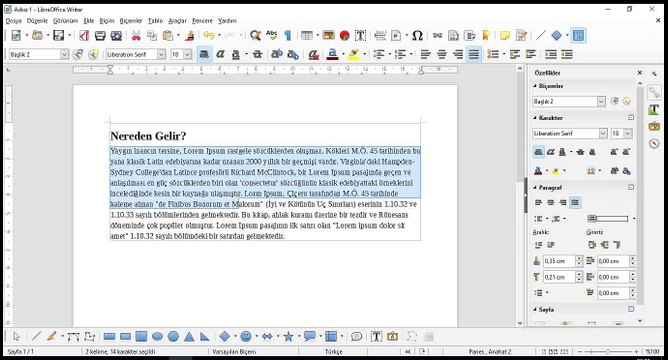The height and width of the screenshot is (360, 668).
Task: Select the star shape tool in drawing toolbar
Action: [x=288, y=337]
